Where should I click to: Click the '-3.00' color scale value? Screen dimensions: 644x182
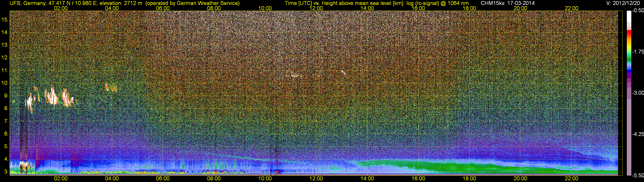pyautogui.click(x=638, y=93)
